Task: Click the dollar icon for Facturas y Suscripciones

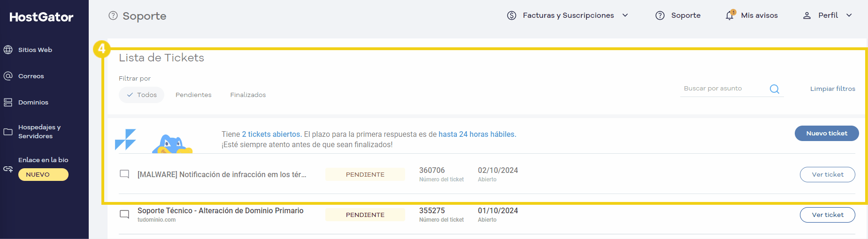Action: pos(512,15)
